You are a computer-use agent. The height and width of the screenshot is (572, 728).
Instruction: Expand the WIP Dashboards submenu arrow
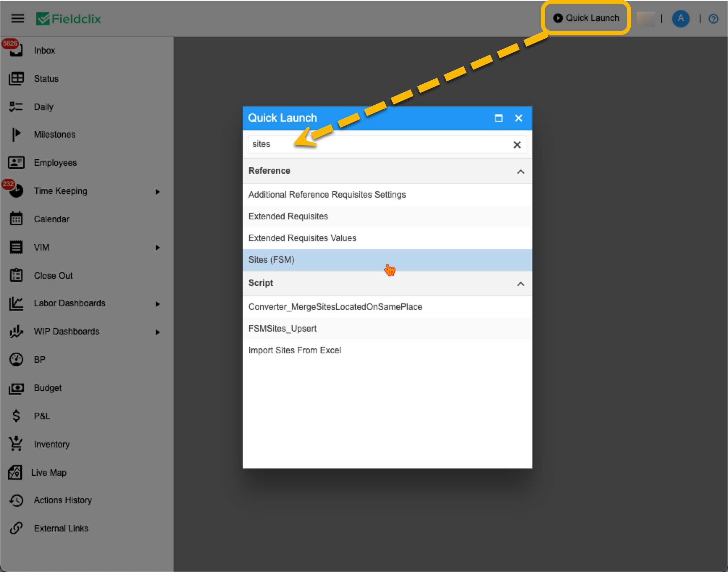[158, 332]
